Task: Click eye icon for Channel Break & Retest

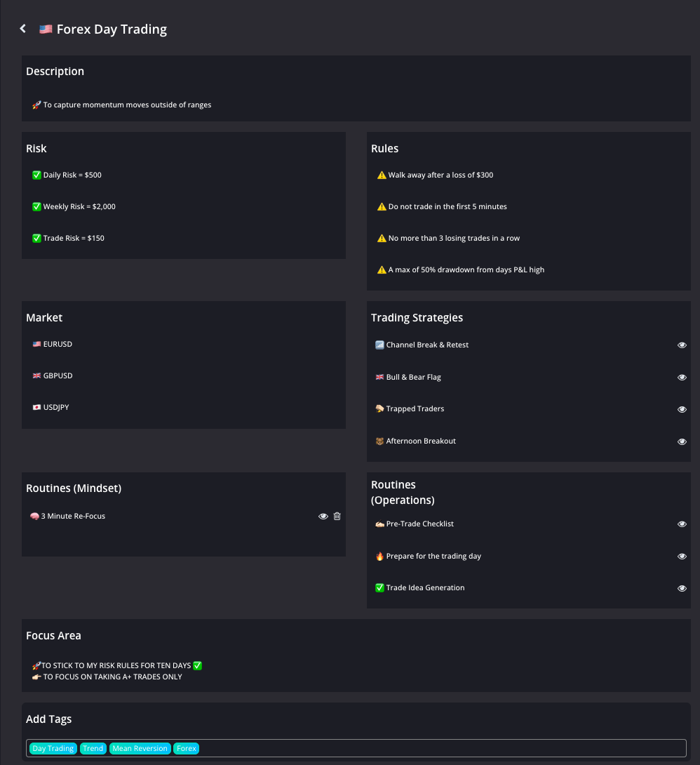Action: [682, 345]
